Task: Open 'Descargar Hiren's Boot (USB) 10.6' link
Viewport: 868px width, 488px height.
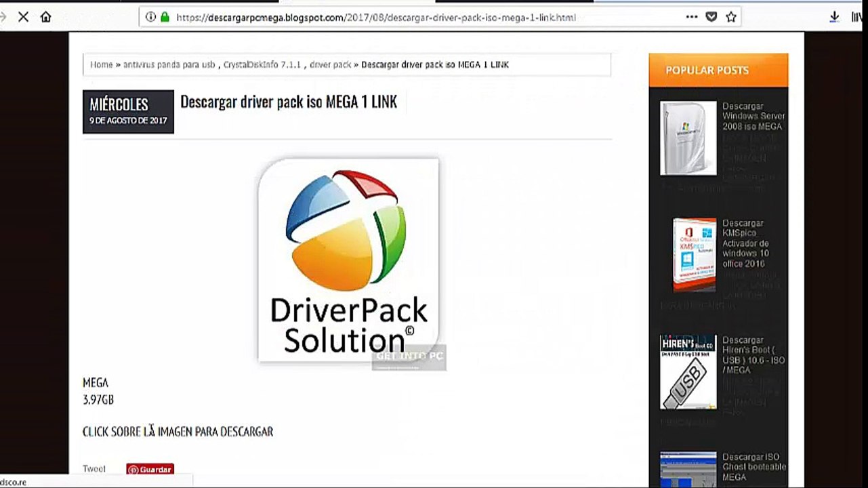Action: 753,355
